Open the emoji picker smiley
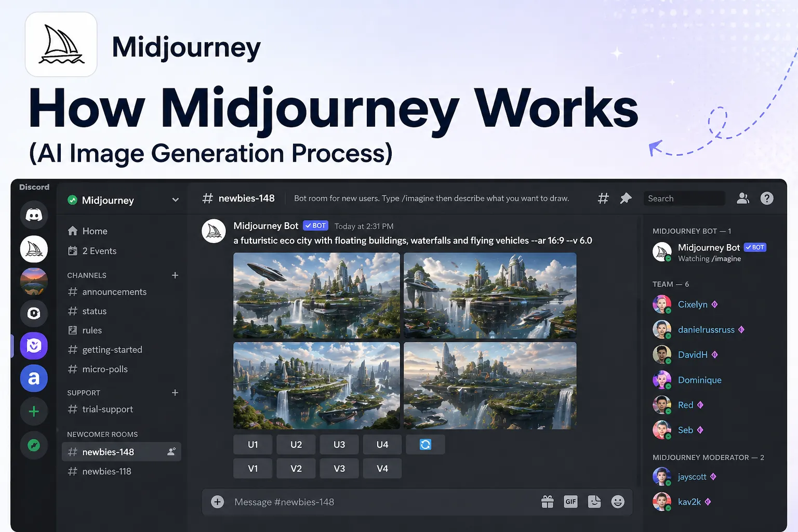The height and width of the screenshot is (532, 798). coord(618,501)
